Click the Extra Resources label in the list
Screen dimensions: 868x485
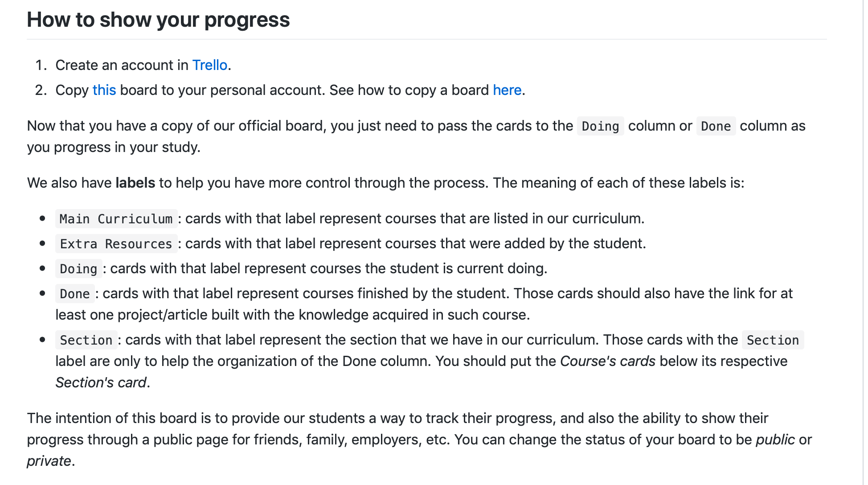[x=116, y=244]
